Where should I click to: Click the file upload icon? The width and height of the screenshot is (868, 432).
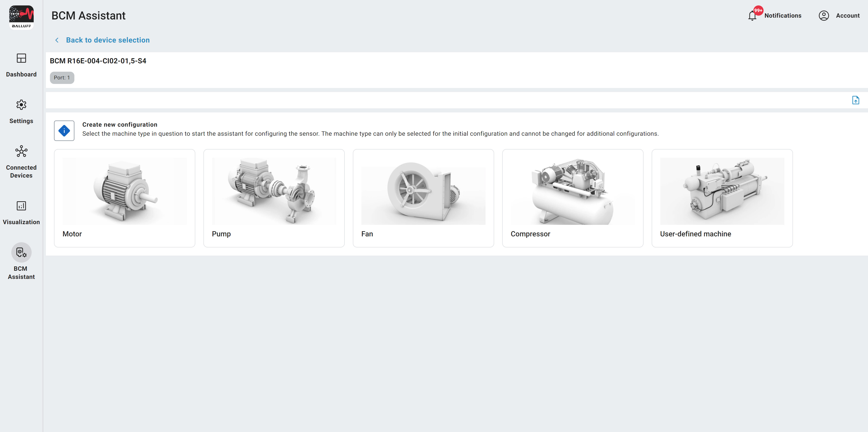pyautogui.click(x=856, y=100)
